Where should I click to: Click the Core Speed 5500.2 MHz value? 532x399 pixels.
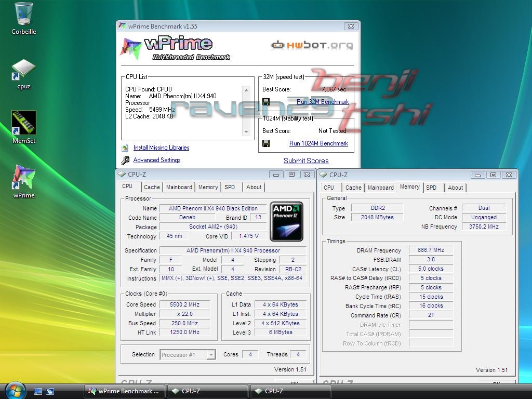click(x=184, y=304)
